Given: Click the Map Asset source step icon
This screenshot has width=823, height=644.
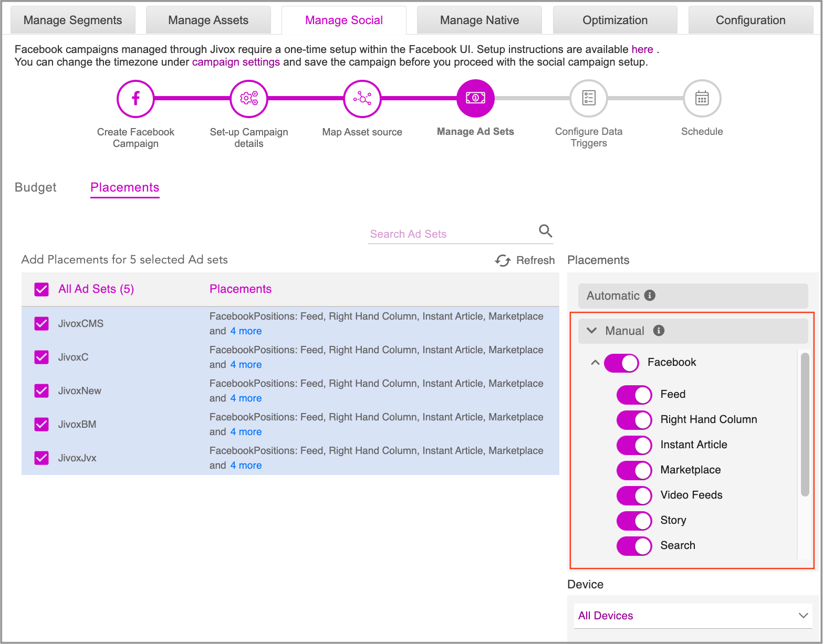Looking at the screenshot, I should pyautogui.click(x=362, y=99).
